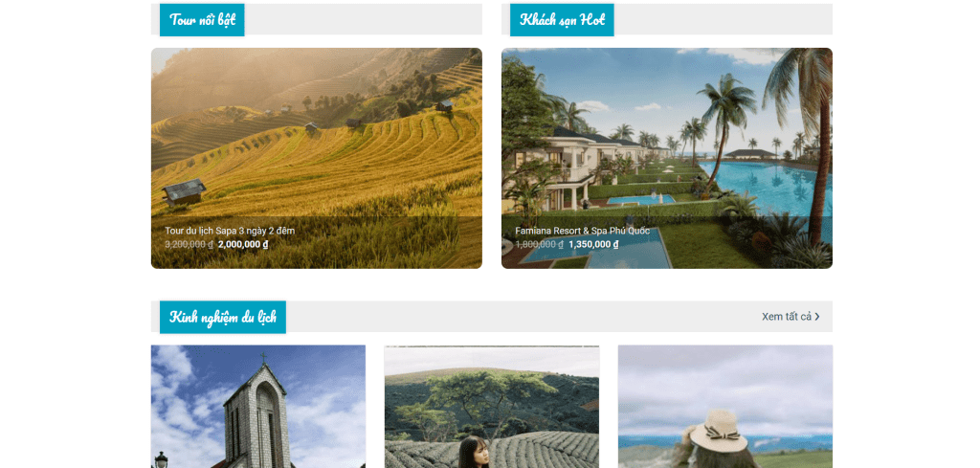This screenshot has width=980, height=468.
Task: Click the Tour du lịch Sapa 3 ngày 2 đêm title
Action: click(x=230, y=231)
